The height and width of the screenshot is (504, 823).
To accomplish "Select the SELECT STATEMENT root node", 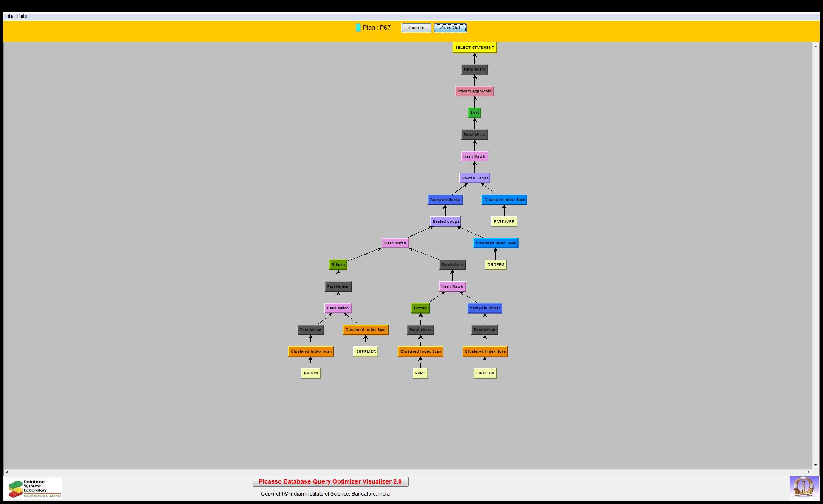I will [x=474, y=48].
